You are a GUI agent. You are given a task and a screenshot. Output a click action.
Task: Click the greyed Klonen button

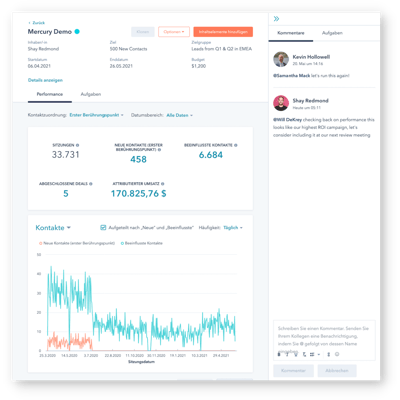coord(143,32)
